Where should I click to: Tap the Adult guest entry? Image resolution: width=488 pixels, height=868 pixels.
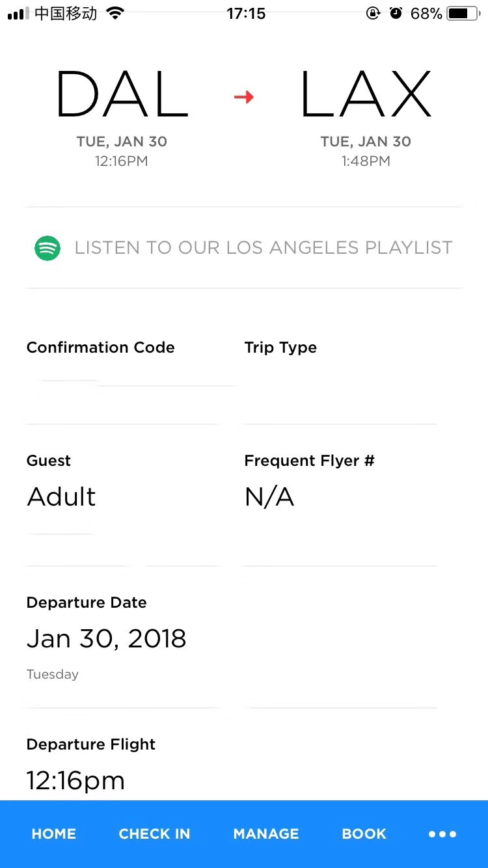click(61, 497)
